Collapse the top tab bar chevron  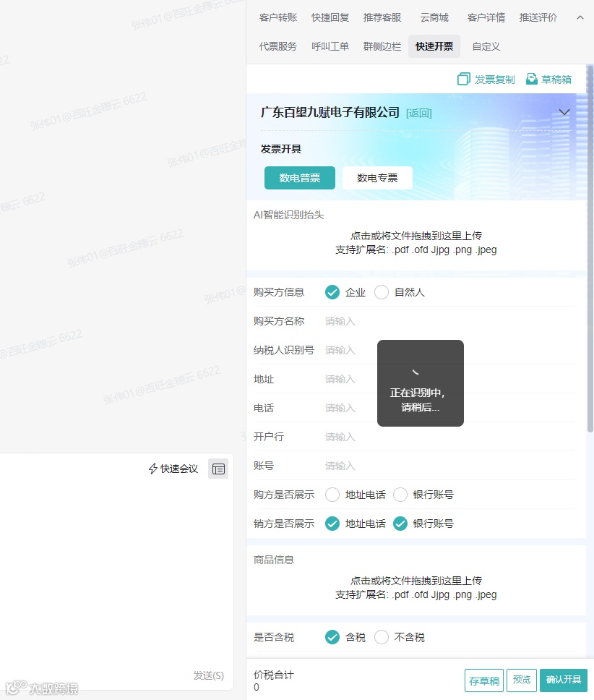[x=580, y=18]
